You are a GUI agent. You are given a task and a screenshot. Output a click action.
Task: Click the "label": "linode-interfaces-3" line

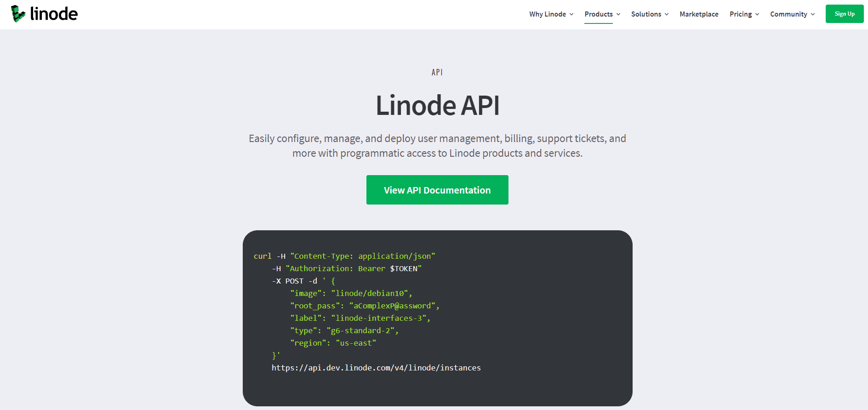point(360,318)
